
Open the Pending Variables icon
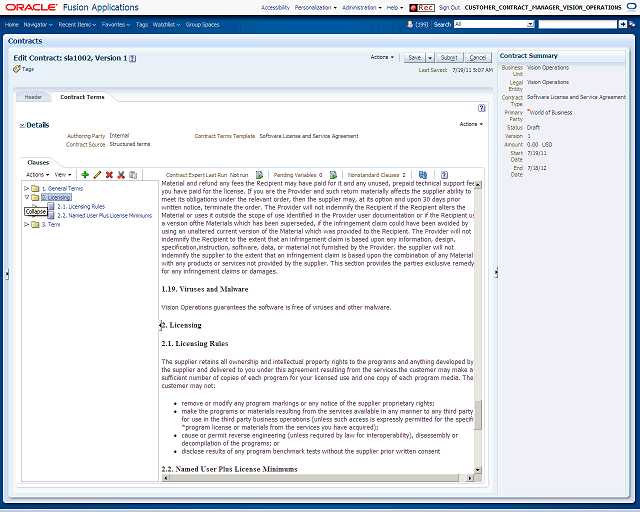(x=333, y=175)
